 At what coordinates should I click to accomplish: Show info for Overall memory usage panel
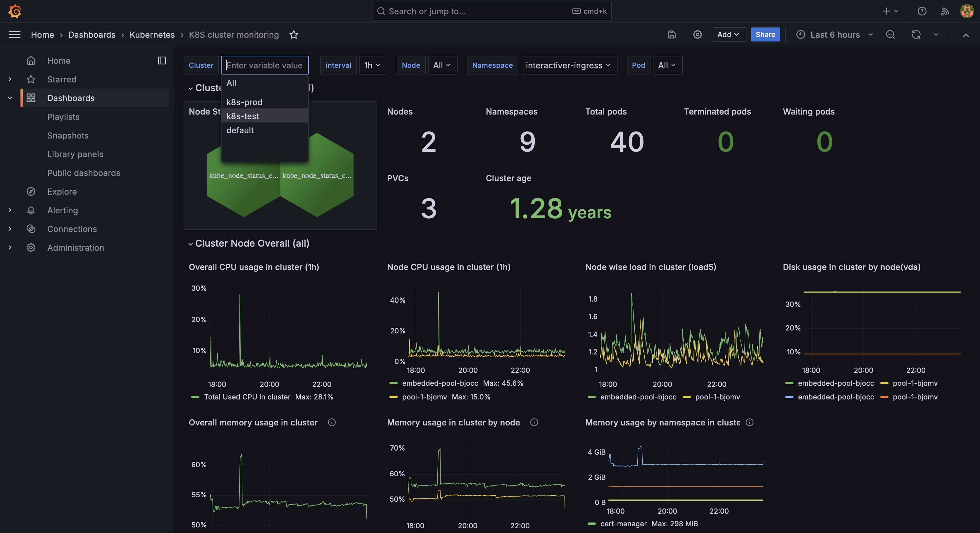(332, 422)
